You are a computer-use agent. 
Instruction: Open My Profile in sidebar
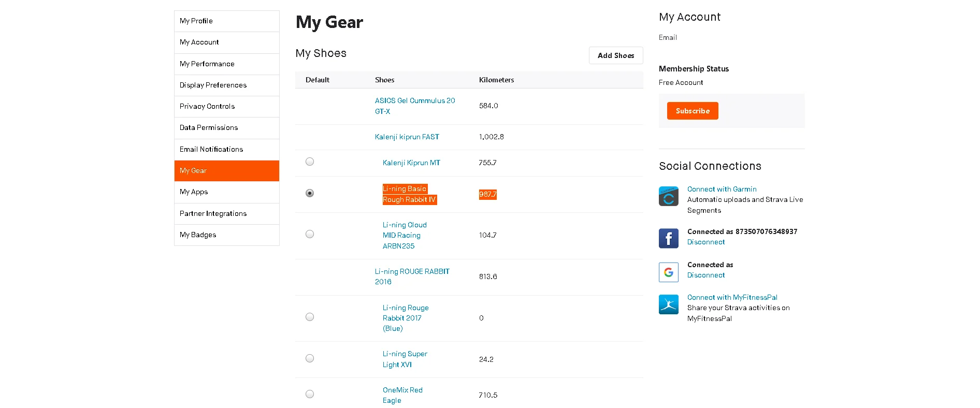(x=196, y=21)
